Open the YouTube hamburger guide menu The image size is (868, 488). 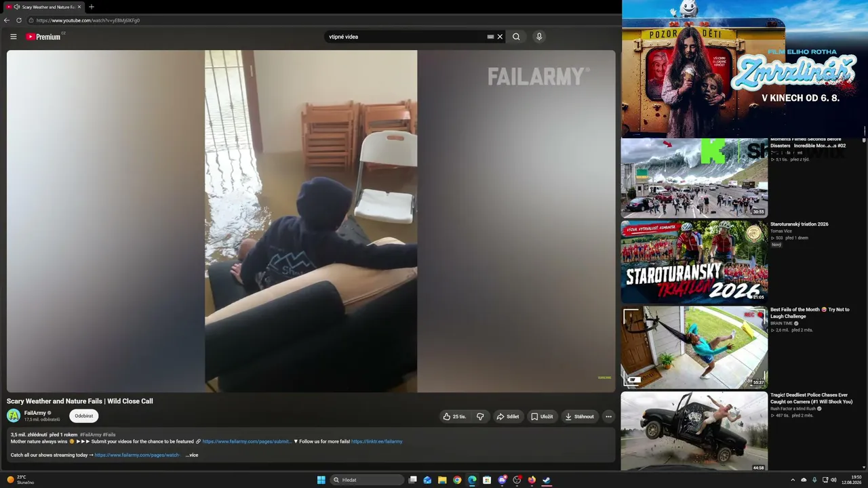coord(14,37)
